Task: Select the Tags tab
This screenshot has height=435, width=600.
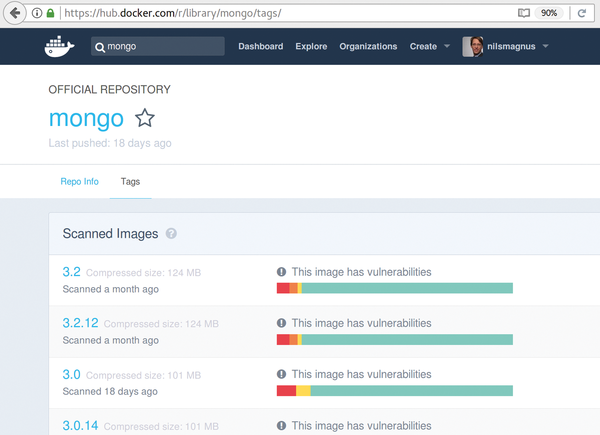Action: (x=130, y=181)
